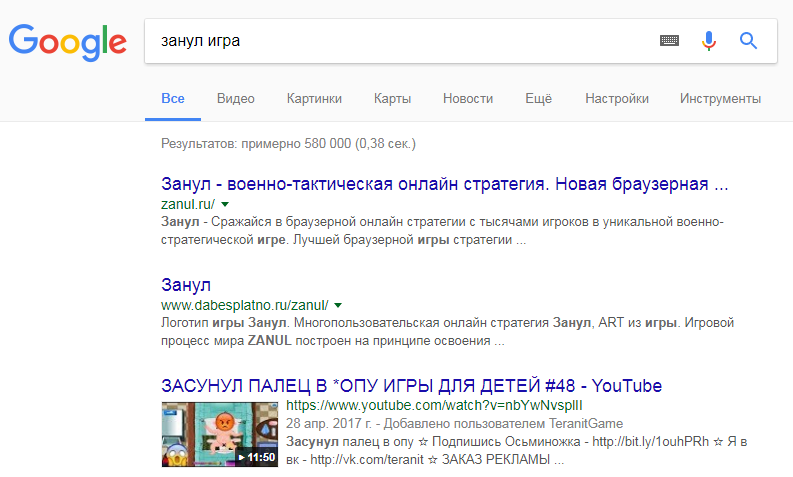Switch to the 'Видео' tab
The height and width of the screenshot is (477, 793).
[235, 99]
